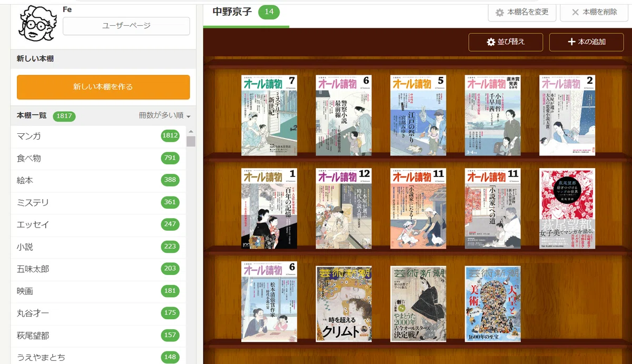
Task: Click the 1817 badge beside 本棚一覧
Action: click(x=64, y=116)
